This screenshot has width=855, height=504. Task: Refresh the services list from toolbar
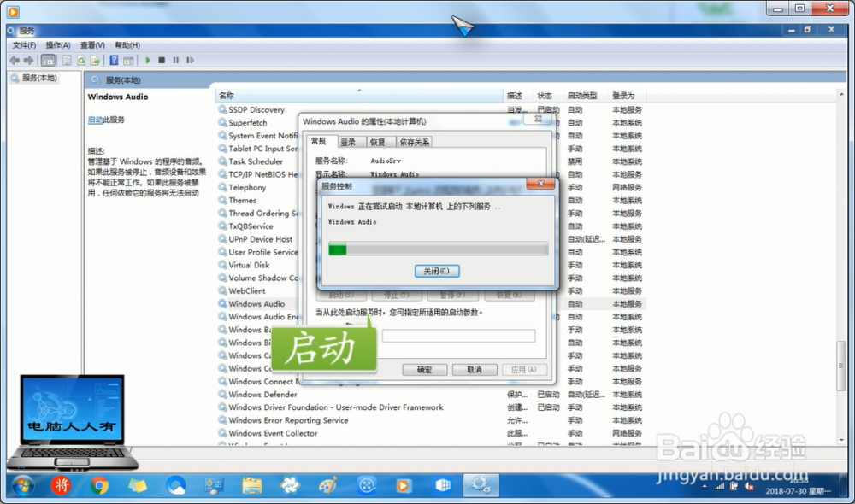click(x=80, y=61)
